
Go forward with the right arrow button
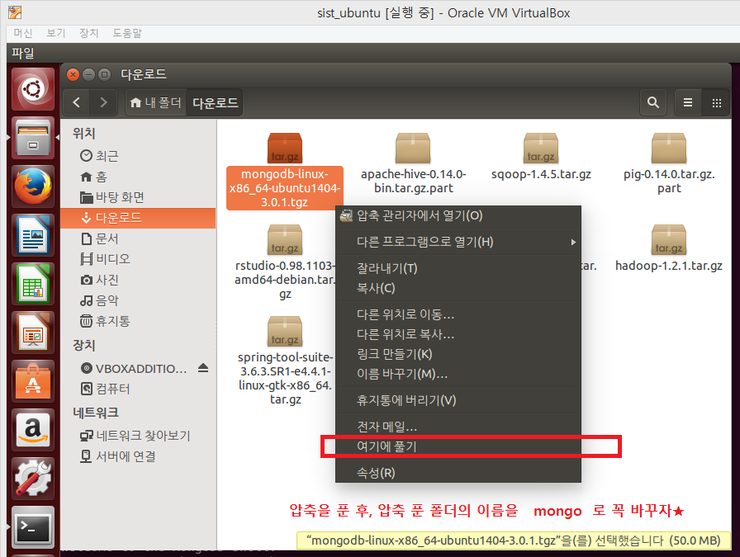pos(103,102)
